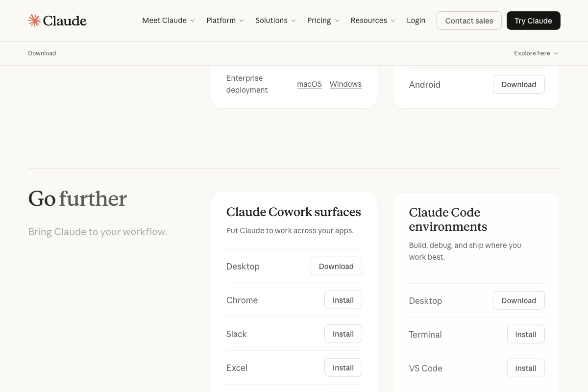The image size is (588, 392).
Task: Click the Android row label
Action: pyautogui.click(x=425, y=84)
